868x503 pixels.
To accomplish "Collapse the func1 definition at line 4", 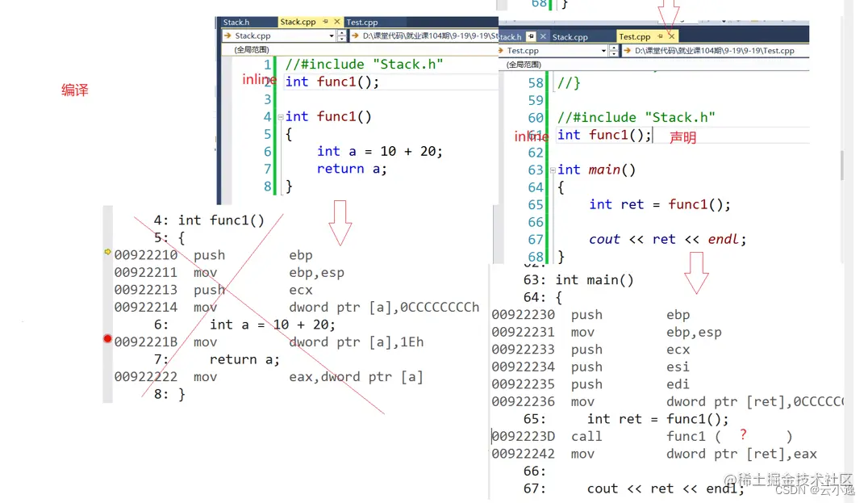I will click(x=281, y=117).
